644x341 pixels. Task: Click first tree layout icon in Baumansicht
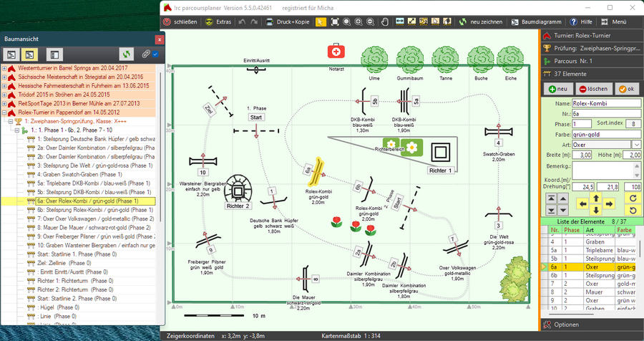tap(11, 54)
